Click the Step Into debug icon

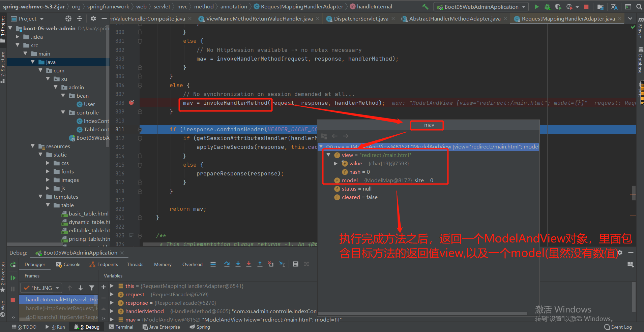click(238, 264)
